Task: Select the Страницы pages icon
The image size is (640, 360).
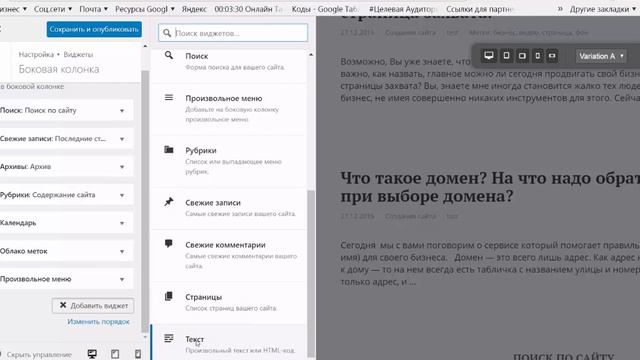Action: click(x=169, y=296)
